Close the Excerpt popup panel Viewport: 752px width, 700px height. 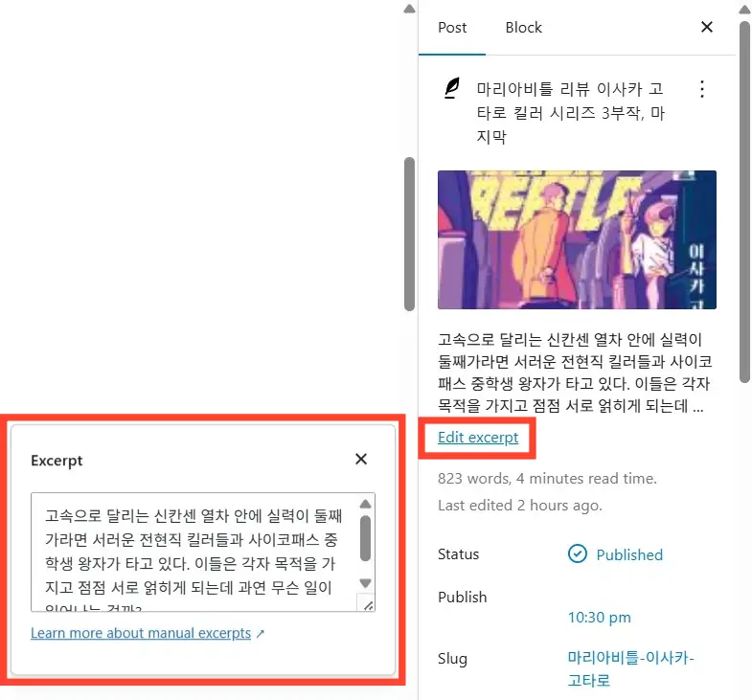(361, 459)
